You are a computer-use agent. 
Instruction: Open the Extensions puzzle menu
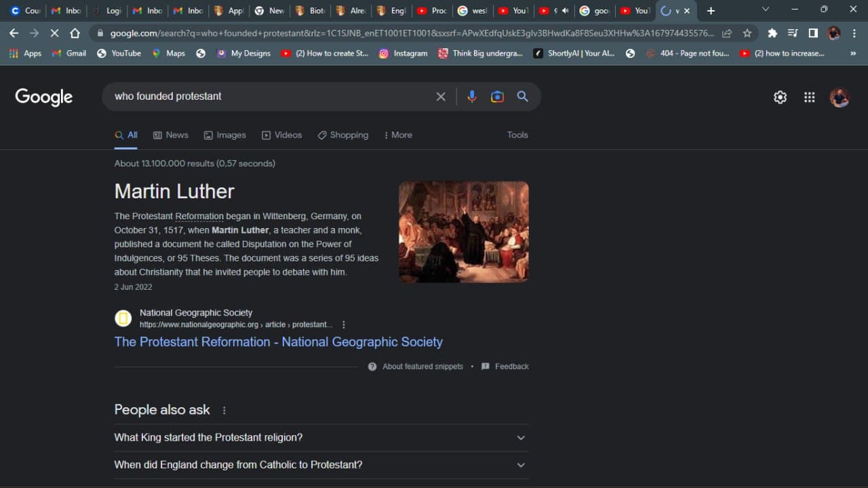772,33
